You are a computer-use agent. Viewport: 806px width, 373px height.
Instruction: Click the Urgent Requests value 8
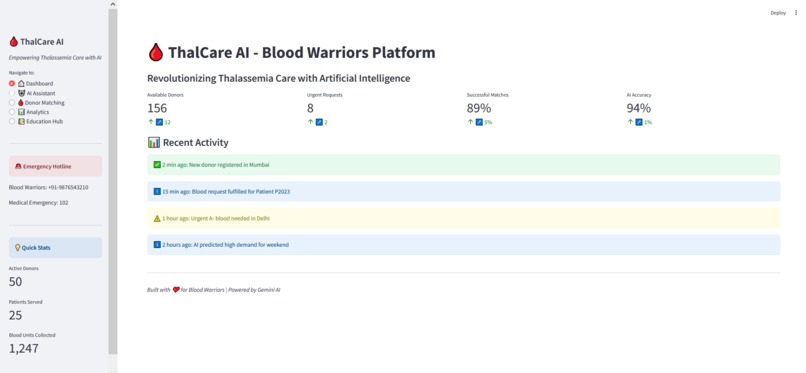tap(310, 108)
